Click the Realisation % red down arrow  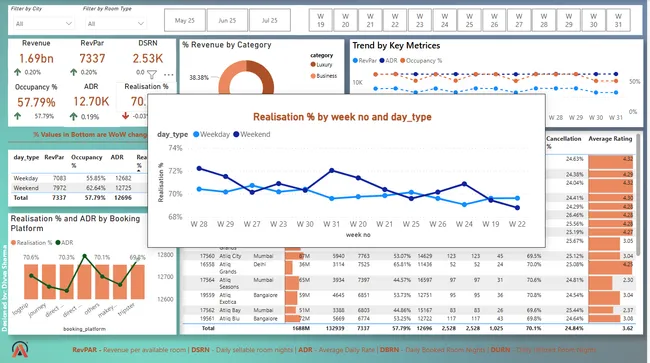point(126,116)
